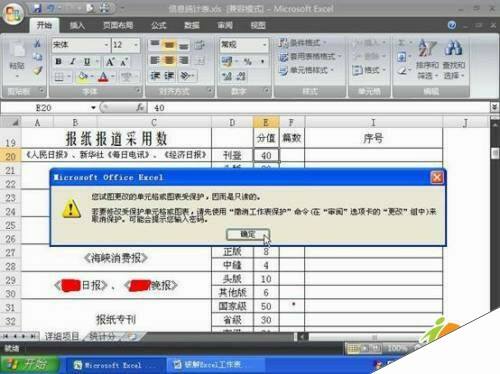Expand the formula bar with the chevron

494,107
